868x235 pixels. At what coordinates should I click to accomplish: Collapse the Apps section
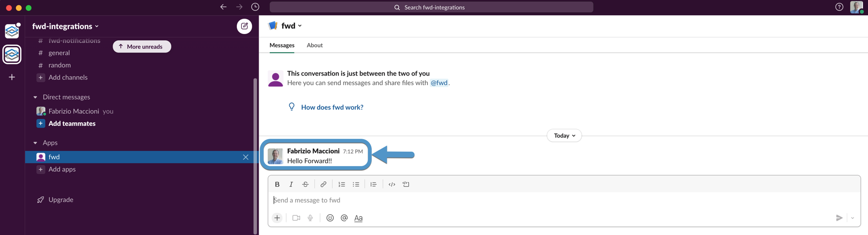[35, 143]
